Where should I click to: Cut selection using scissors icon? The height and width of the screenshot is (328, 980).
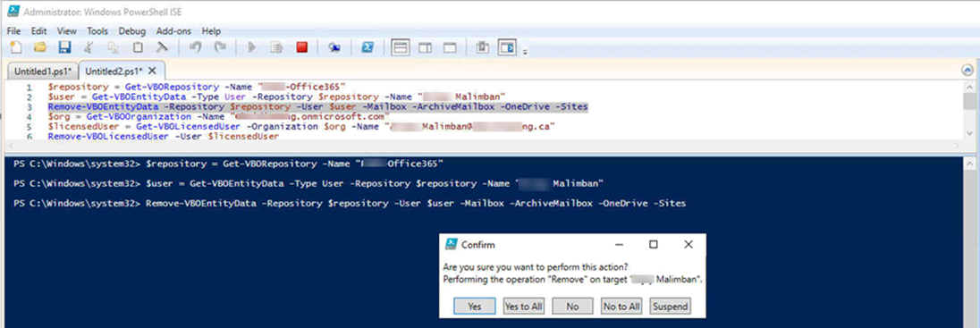[x=89, y=47]
